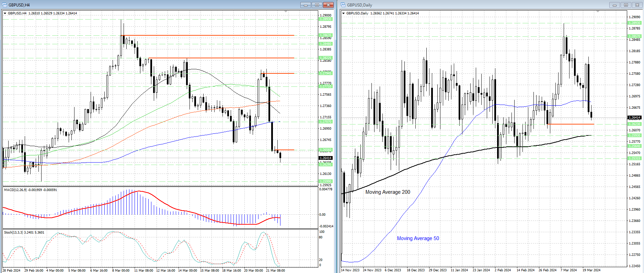Open the dropdown arrow beside GBPUSD,Daily chart header

[x=344, y=13]
